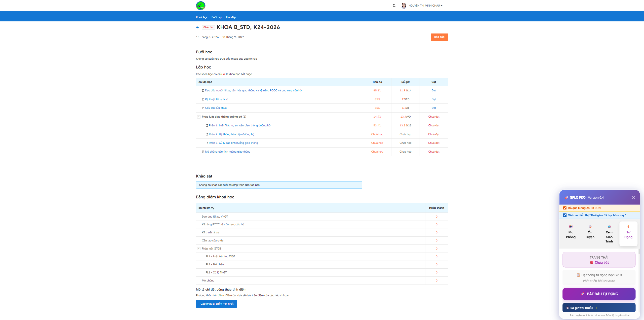The width and height of the screenshot is (644, 320).
Task: Click the PL3 - Xử lý THGT row
Action: click(322, 273)
